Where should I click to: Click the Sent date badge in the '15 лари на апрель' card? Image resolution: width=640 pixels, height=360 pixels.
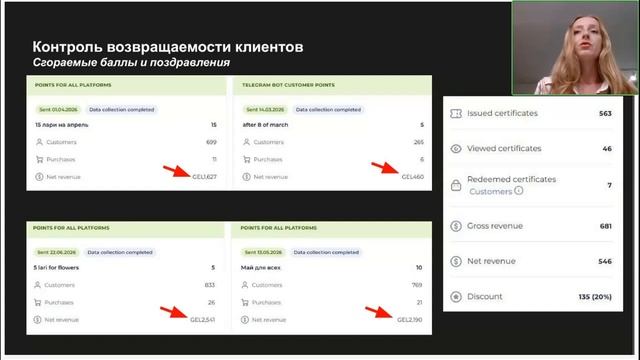58,109
